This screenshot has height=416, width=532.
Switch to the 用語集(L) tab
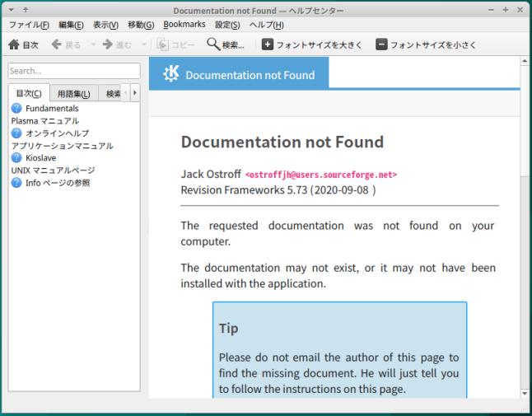tap(74, 94)
